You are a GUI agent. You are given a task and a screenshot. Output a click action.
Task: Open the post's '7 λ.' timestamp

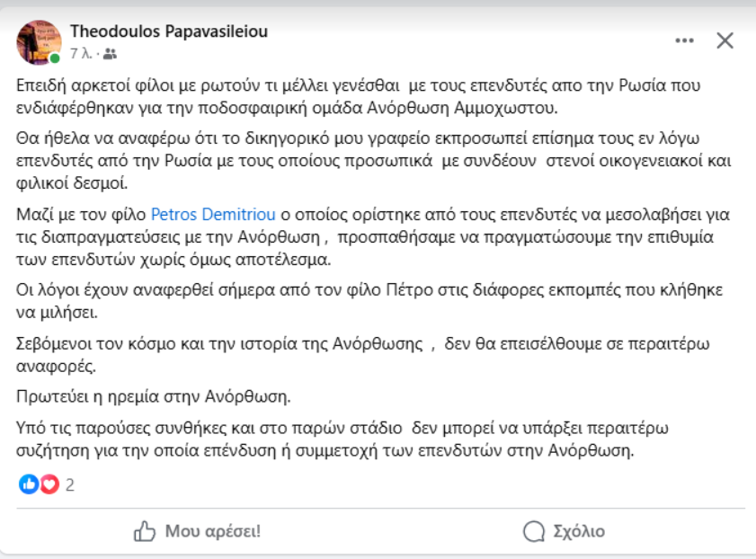[81, 54]
